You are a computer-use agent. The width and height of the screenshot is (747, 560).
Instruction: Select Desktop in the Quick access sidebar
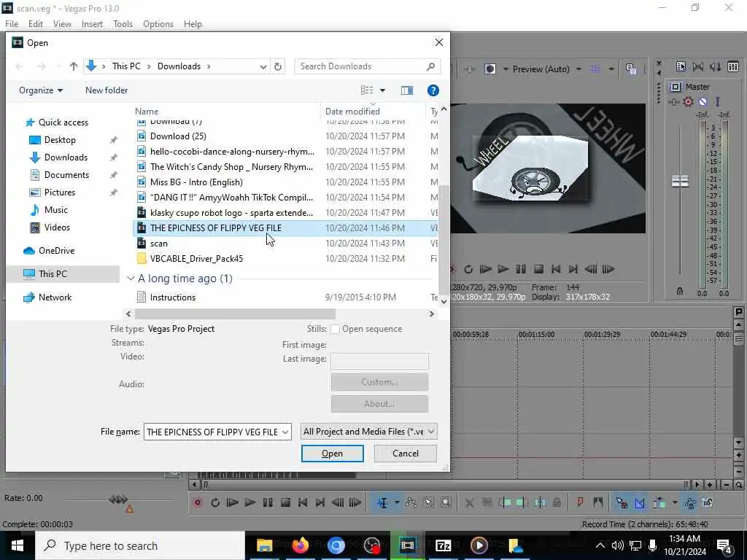[x=60, y=140]
